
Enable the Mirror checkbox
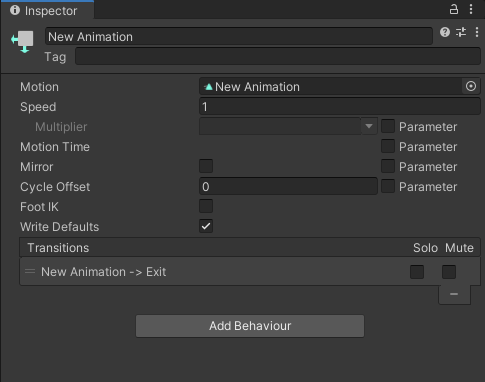tap(206, 166)
